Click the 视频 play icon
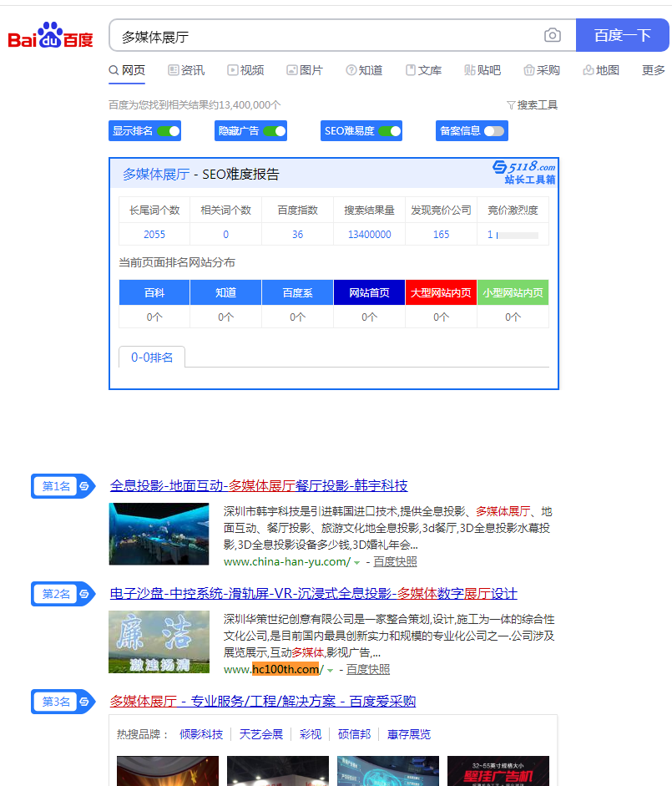 click(x=233, y=70)
